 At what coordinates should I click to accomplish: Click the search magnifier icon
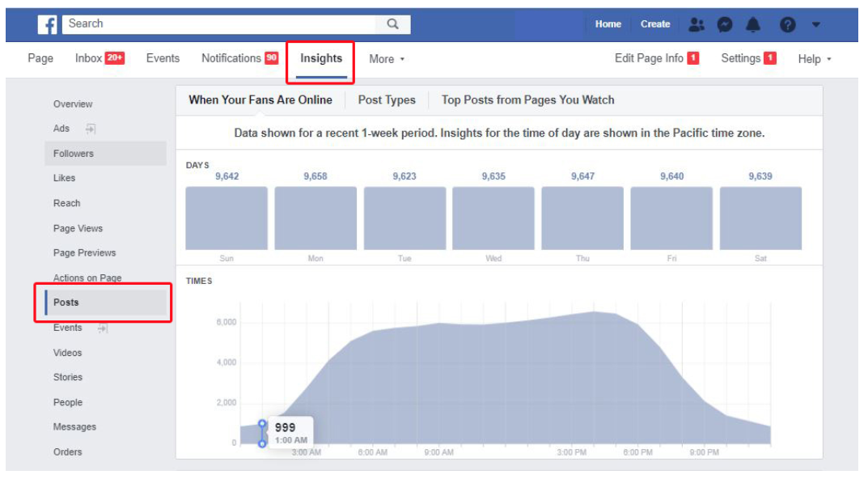pos(392,24)
